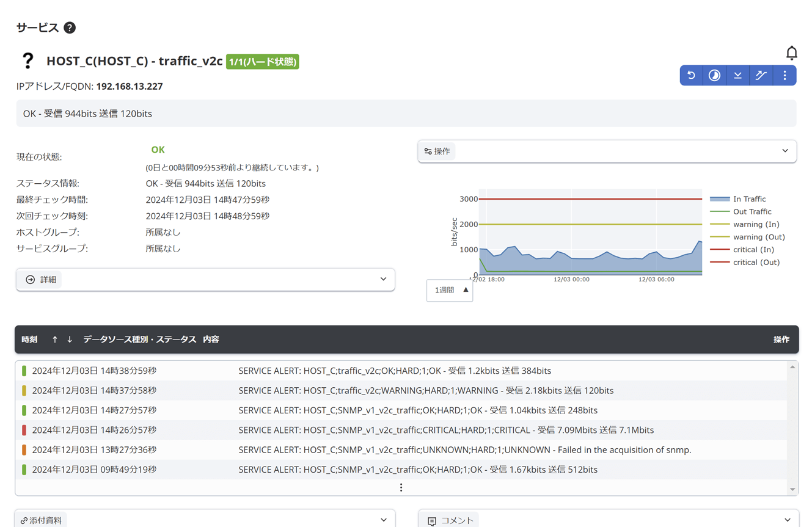The height and width of the screenshot is (527, 812).
Task: Click the IP address 192.168.13.227
Action: pos(130,86)
